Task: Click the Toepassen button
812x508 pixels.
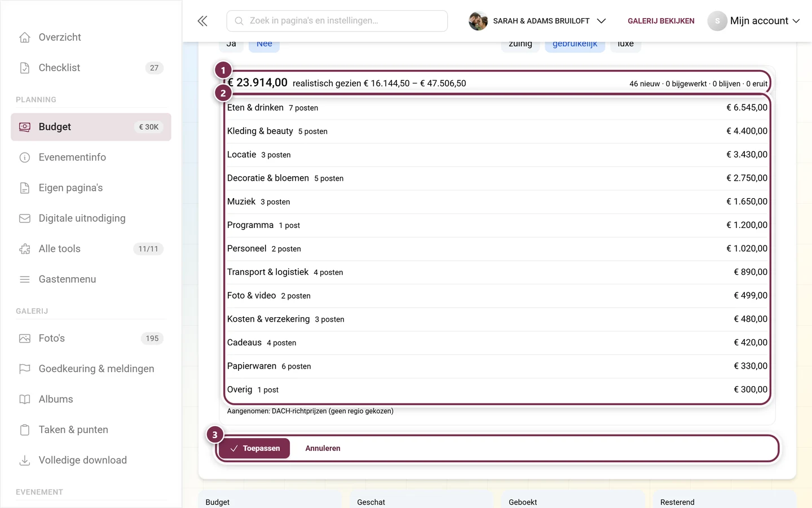Action: point(254,448)
